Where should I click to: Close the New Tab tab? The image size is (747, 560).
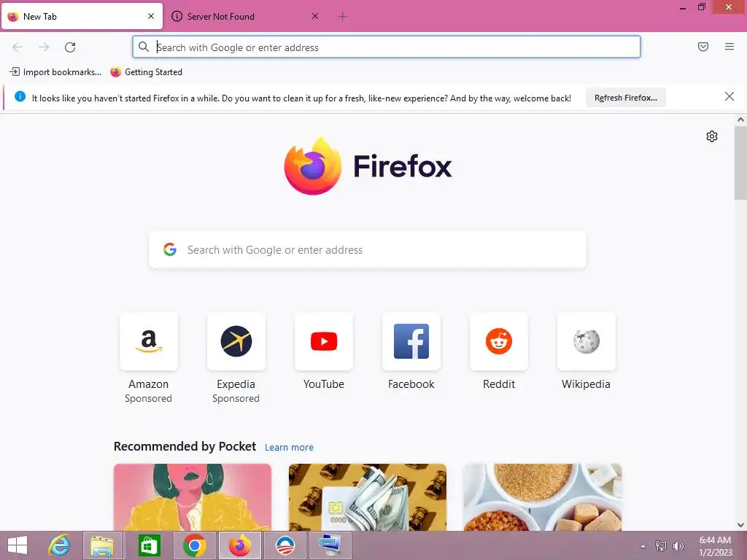coord(151,16)
